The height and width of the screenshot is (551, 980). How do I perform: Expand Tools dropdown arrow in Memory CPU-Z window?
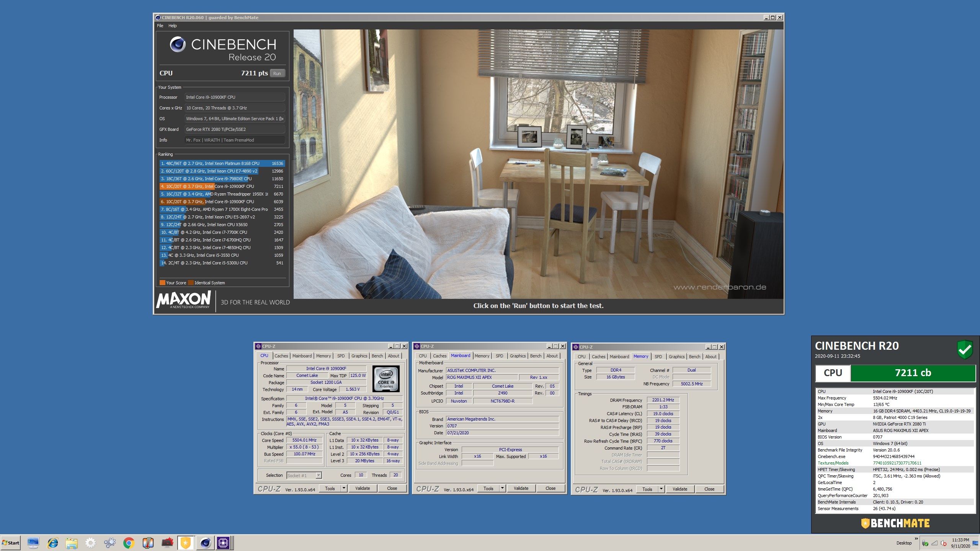pyautogui.click(x=661, y=489)
